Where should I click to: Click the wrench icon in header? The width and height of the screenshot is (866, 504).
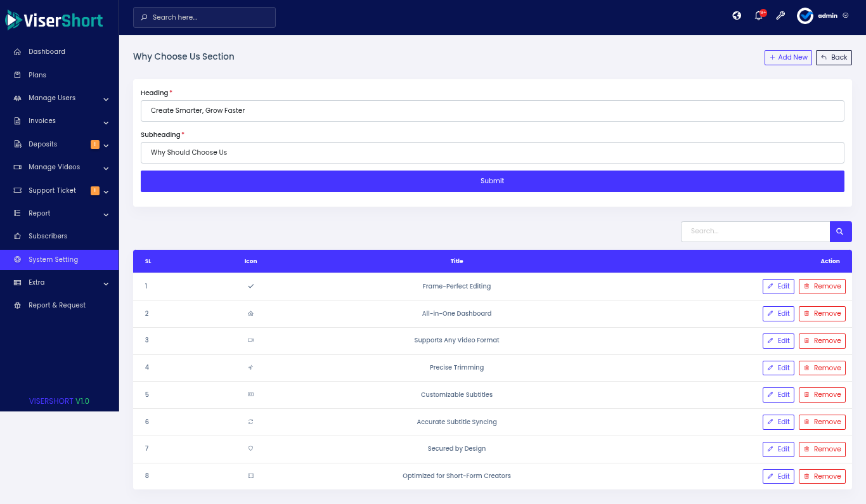780,16
